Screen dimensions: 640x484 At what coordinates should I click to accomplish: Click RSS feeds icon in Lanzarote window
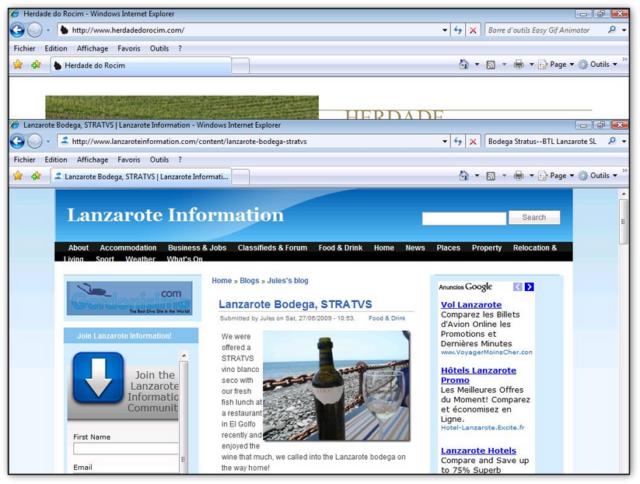[491, 176]
